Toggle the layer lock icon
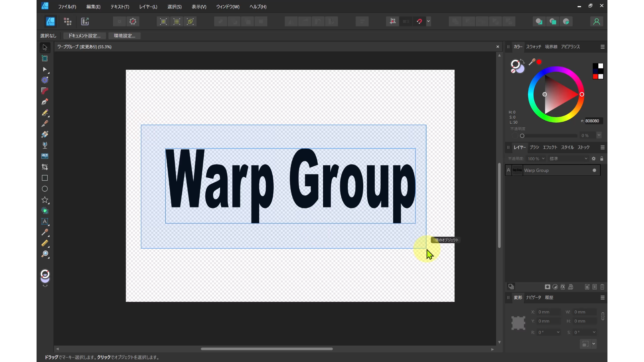 click(602, 159)
